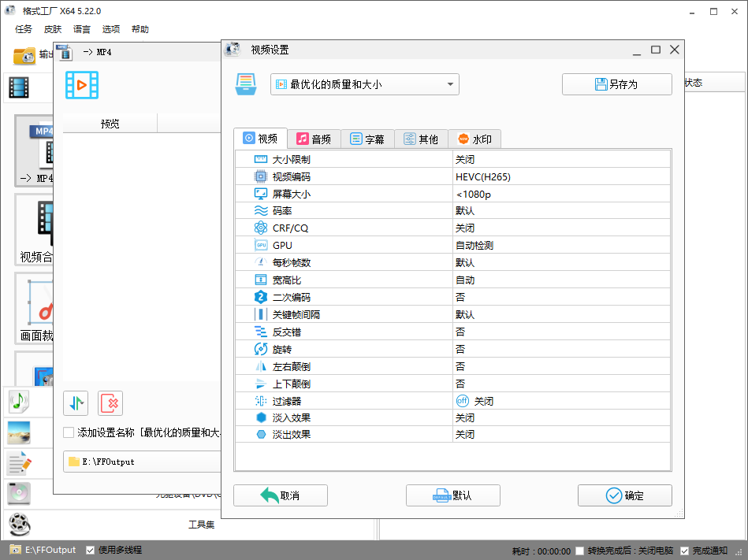Image resolution: width=748 pixels, height=560 pixels.
Task: Open the 皮肤 menu
Action: (53, 29)
